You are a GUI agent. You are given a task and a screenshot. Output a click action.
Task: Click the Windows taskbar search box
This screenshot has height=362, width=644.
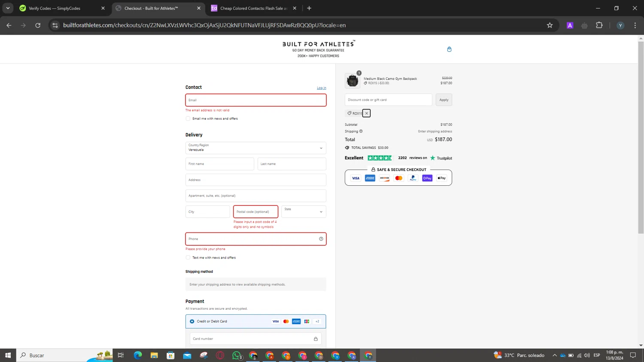pyautogui.click(x=64, y=355)
